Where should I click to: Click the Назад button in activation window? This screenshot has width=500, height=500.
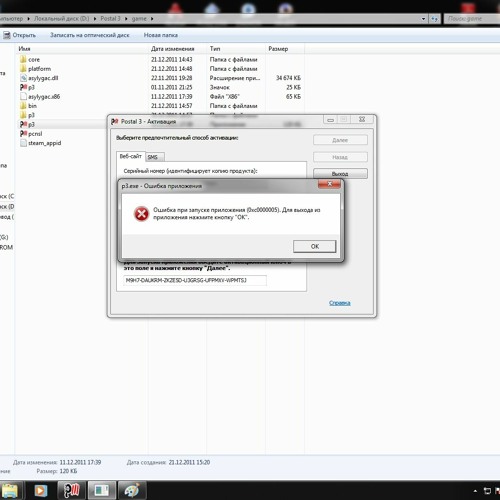pyautogui.click(x=340, y=157)
